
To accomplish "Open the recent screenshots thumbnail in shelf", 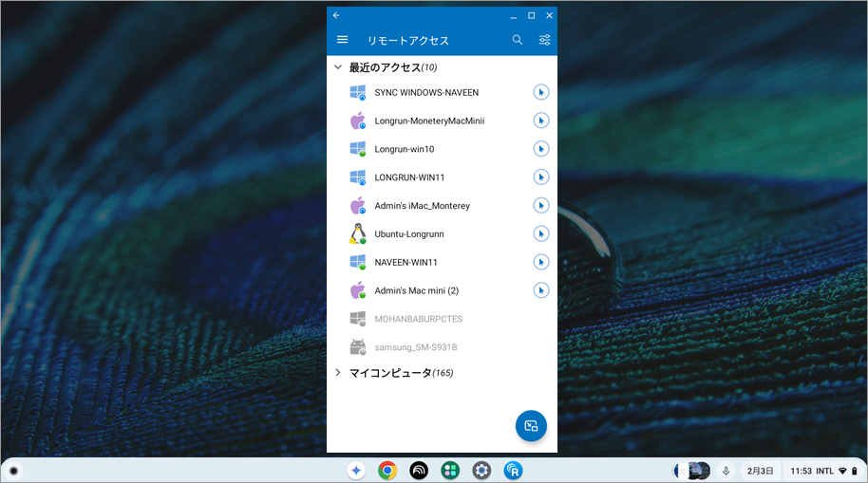I will tap(692, 471).
